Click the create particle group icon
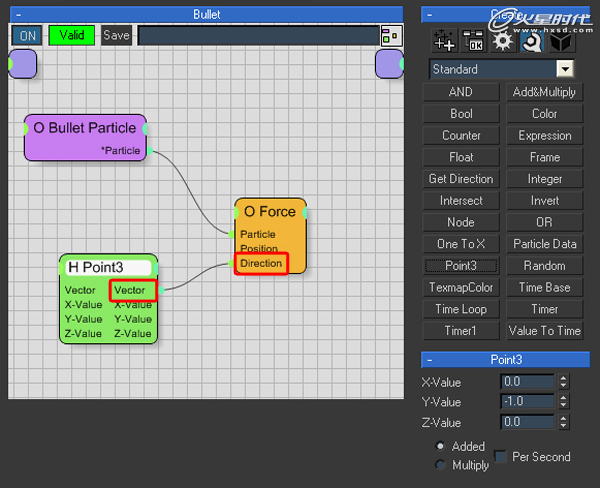This screenshot has height=488, width=600. click(444, 40)
